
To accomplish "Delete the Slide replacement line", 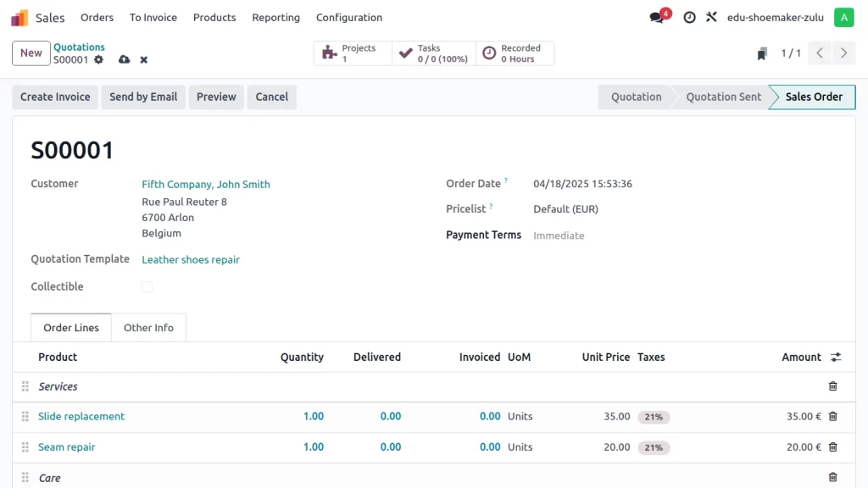I will tap(832, 416).
